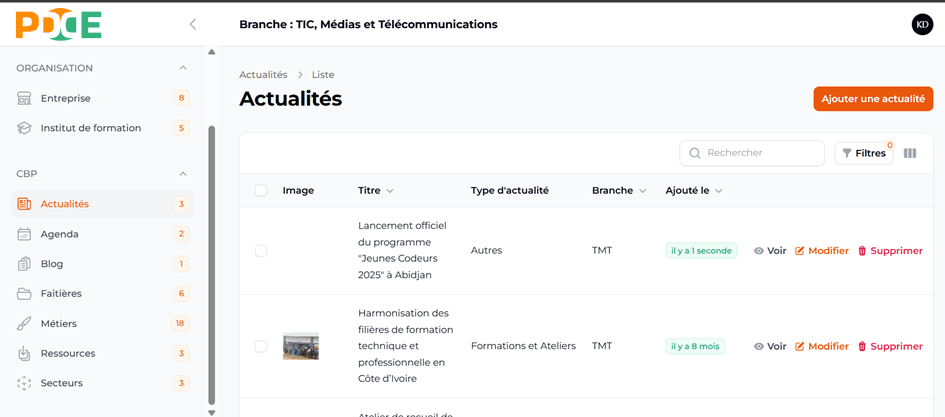Click the Agenda calendar icon

click(24, 234)
